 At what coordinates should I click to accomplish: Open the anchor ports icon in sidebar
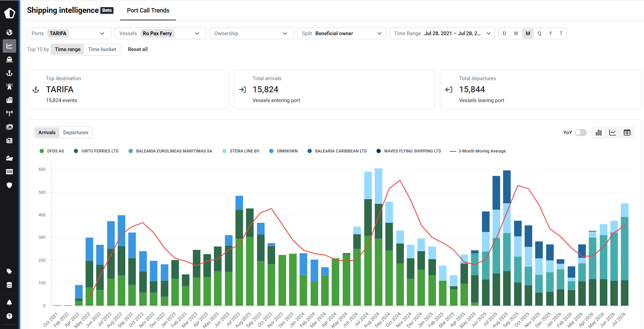coord(9,73)
